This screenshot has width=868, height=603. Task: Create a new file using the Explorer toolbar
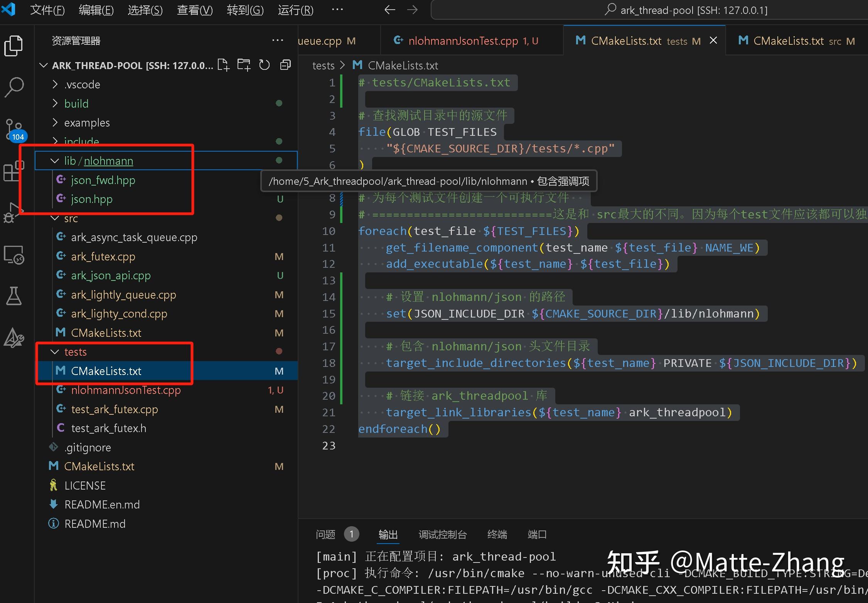coord(223,65)
